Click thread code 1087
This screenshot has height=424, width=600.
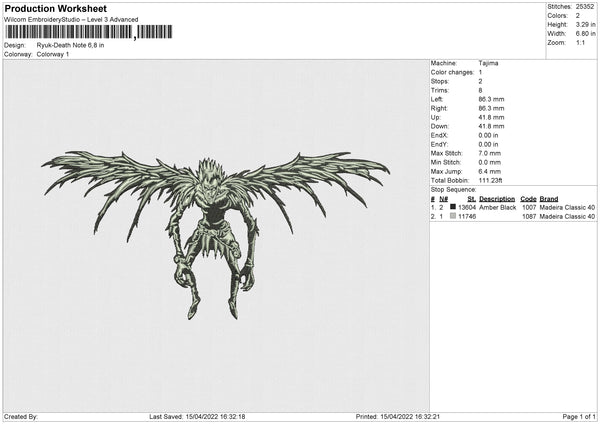[529, 217]
